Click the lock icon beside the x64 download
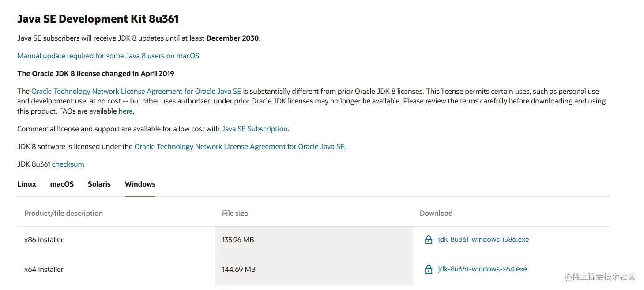Image resolution: width=644 pixels, height=290 pixels. [428, 269]
